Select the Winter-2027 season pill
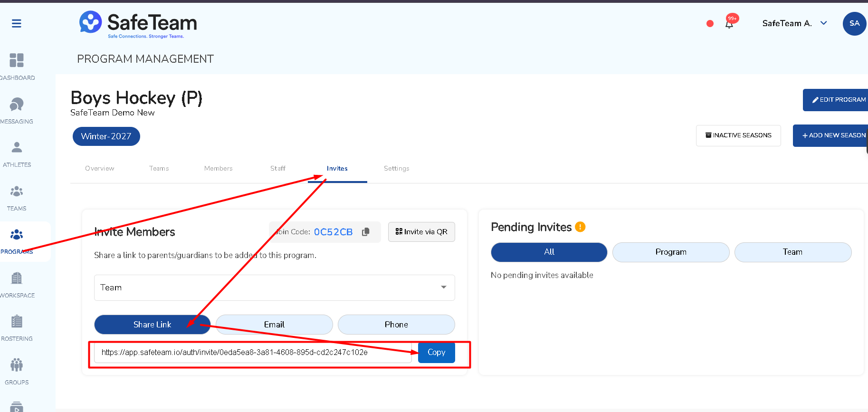This screenshot has height=412, width=868. point(106,136)
